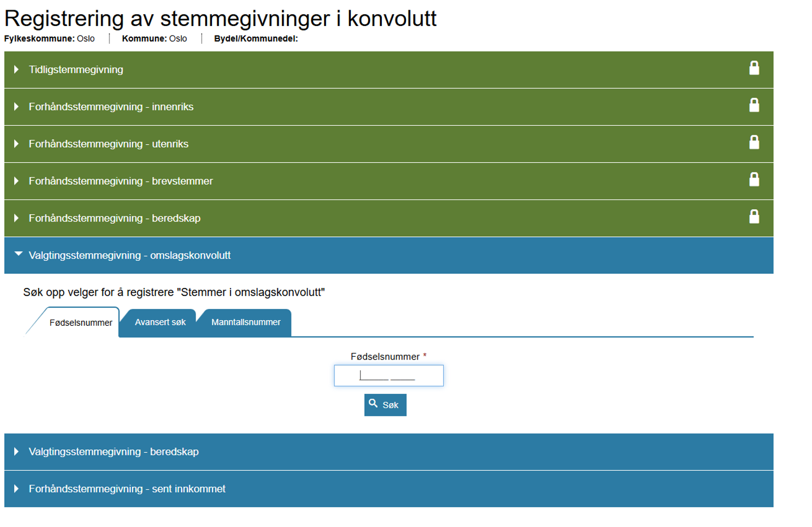Switch to the Manntallsnummer tab
Viewport: 812px width, 527px height.
(246, 322)
